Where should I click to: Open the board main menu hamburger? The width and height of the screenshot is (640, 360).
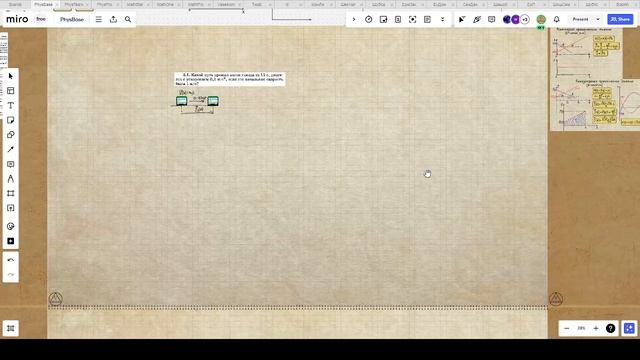[x=99, y=19]
